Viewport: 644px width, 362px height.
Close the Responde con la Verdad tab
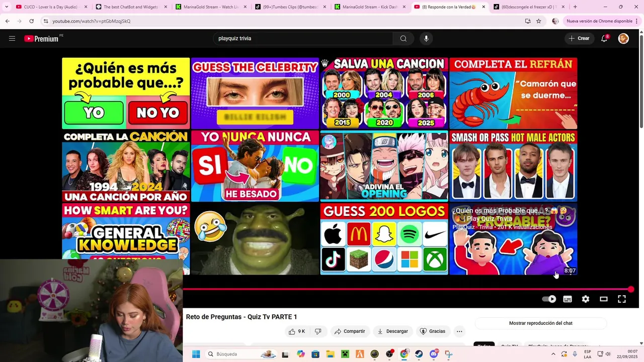(484, 7)
